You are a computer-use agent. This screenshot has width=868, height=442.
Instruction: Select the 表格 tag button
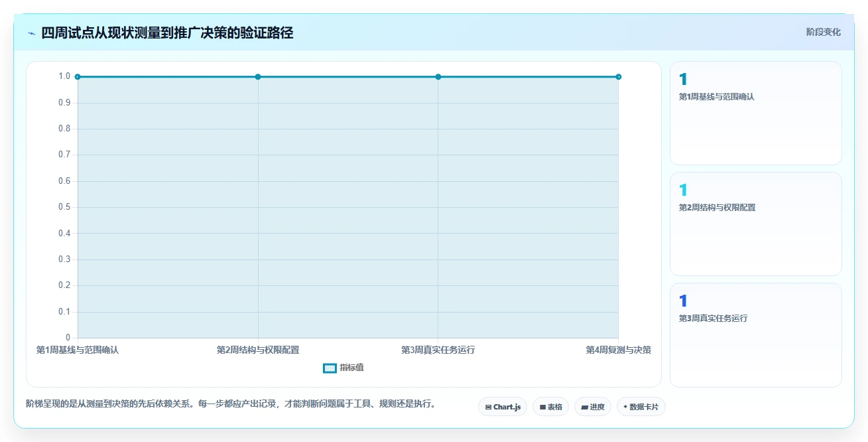click(551, 407)
